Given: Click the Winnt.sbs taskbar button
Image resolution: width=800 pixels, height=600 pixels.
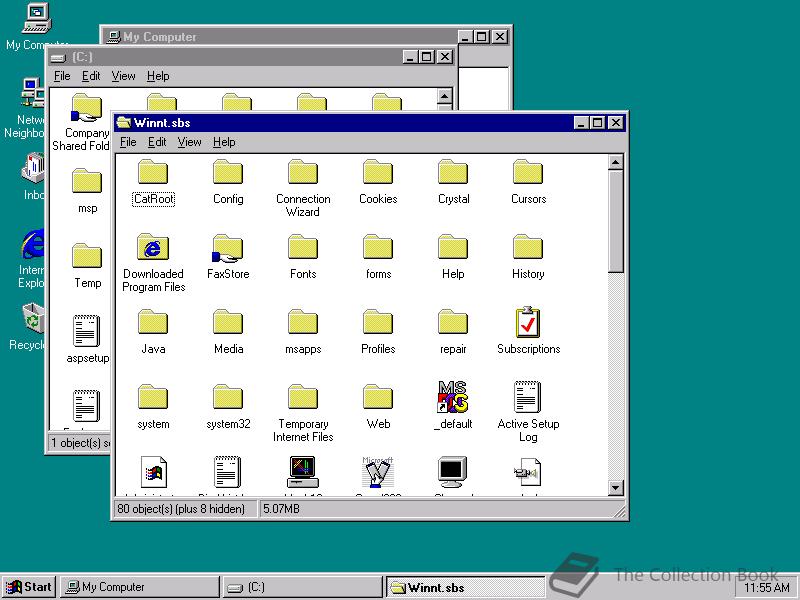Looking at the screenshot, I should (x=465, y=587).
